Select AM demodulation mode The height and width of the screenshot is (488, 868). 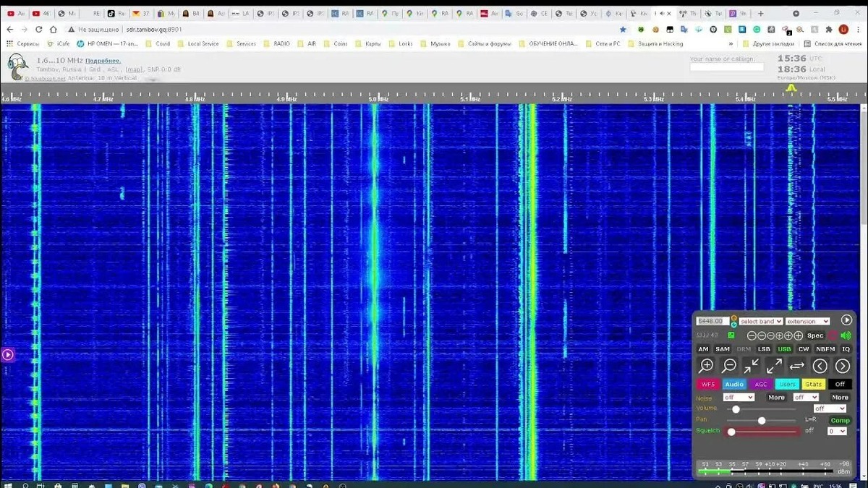tap(703, 349)
